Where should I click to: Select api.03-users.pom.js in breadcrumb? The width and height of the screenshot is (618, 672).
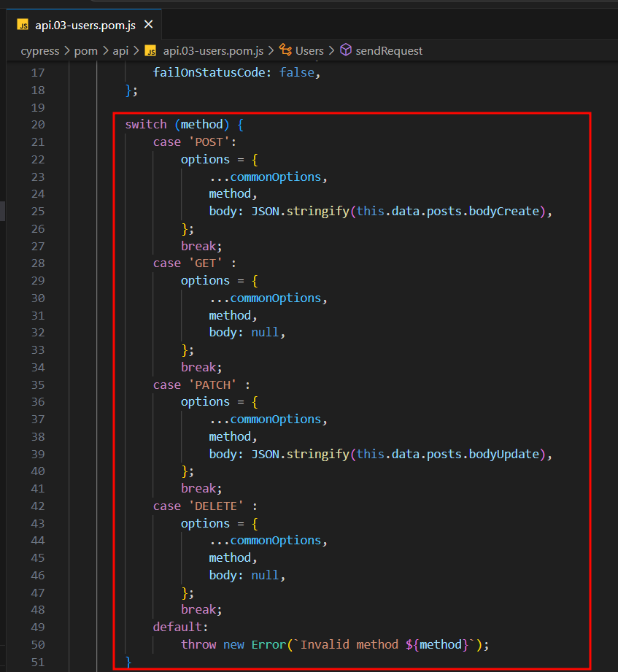click(213, 51)
